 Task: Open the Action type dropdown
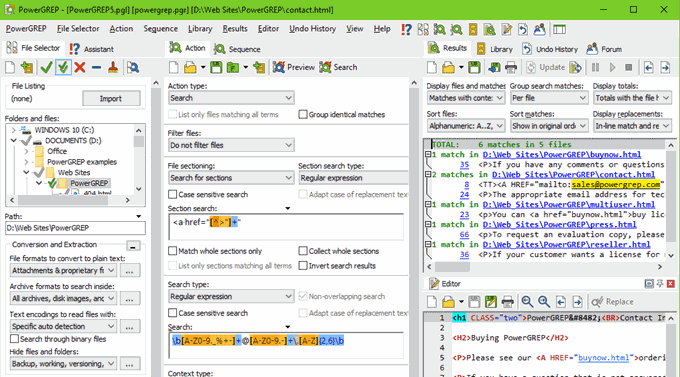231,98
